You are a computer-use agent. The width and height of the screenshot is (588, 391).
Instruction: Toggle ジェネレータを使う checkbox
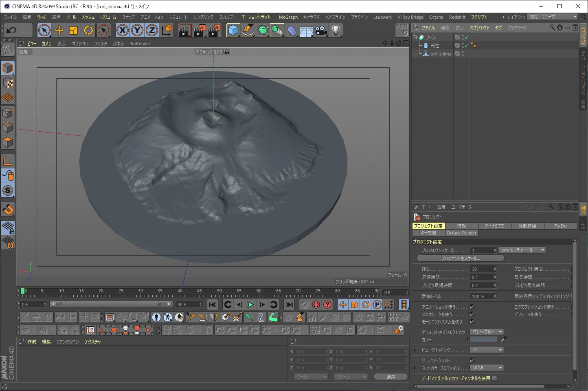pos(472,314)
